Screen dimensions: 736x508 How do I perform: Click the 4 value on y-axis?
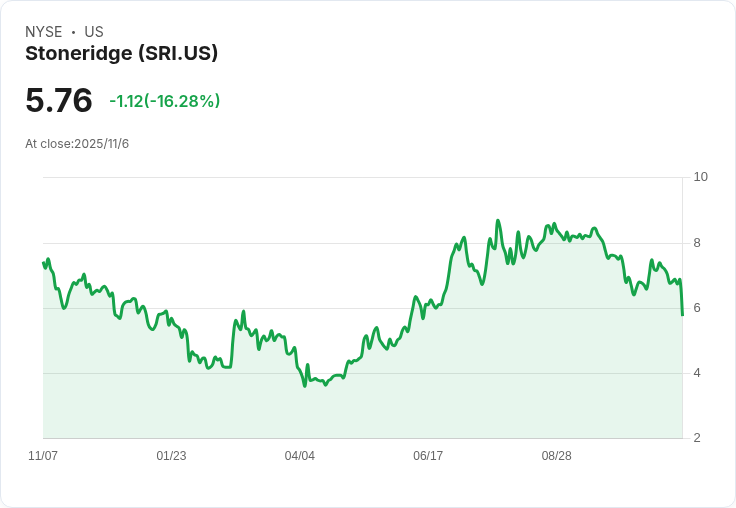click(698, 373)
